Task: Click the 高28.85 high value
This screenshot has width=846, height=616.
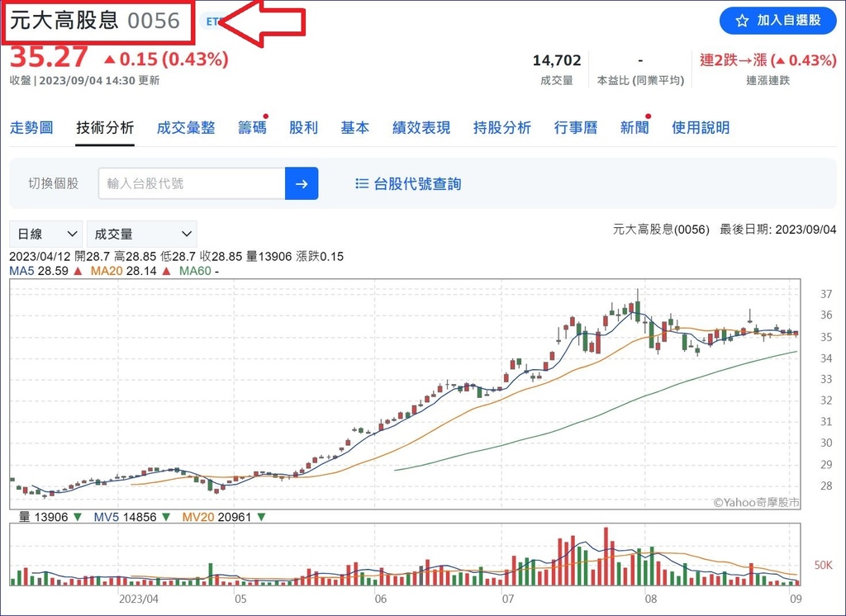Action: (135, 256)
